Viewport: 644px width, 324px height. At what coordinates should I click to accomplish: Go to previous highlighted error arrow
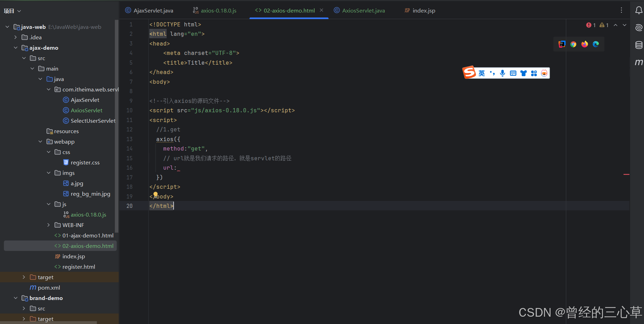pyautogui.click(x=616, y=25)
